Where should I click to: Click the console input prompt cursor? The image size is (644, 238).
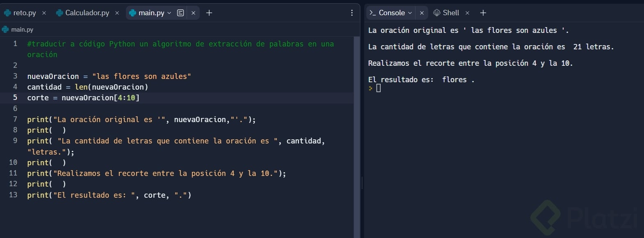click(x=378, y=88)
